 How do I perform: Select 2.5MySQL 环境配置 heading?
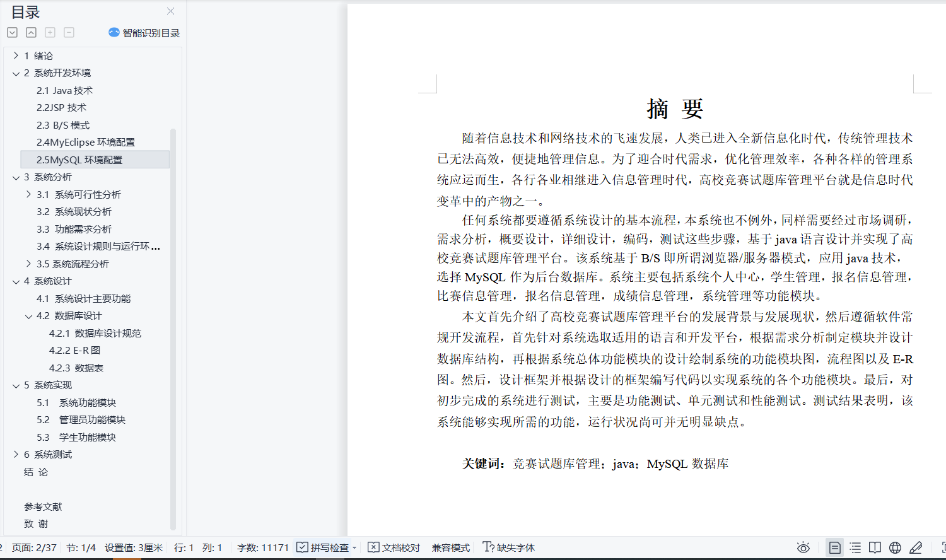pos(79,160)
